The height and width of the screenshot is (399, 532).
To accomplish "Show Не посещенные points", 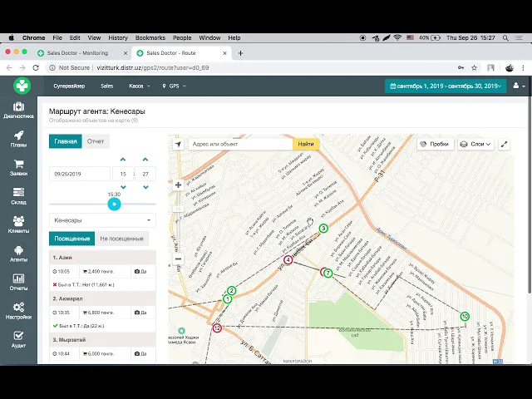I will pos(122,239).
